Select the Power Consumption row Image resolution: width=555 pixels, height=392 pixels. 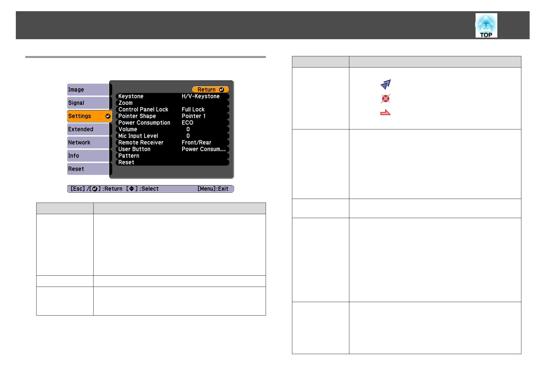coord(172,123)
